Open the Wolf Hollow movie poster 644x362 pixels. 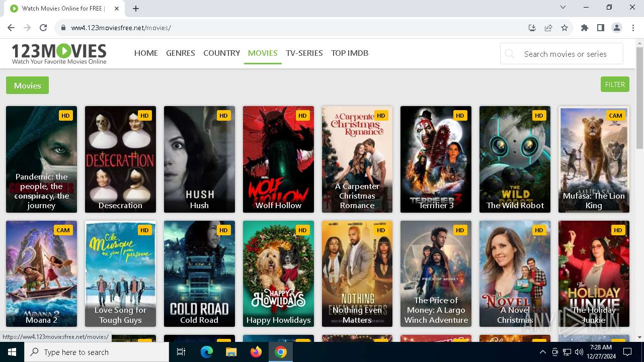pos(278,159)
